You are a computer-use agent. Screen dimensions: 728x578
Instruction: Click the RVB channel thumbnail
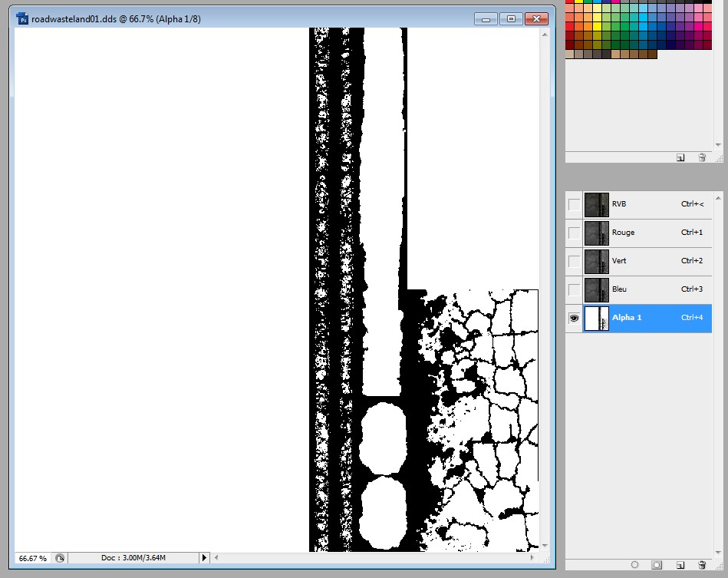pyautogui.click(x=597, y=205)
